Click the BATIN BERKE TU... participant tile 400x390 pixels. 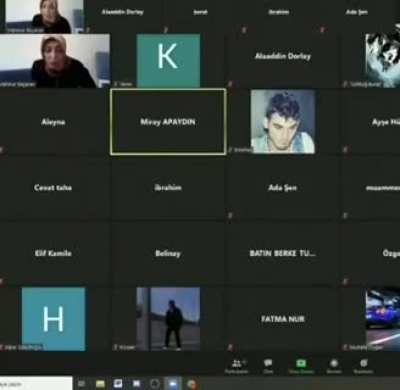(x=283, y=253)
